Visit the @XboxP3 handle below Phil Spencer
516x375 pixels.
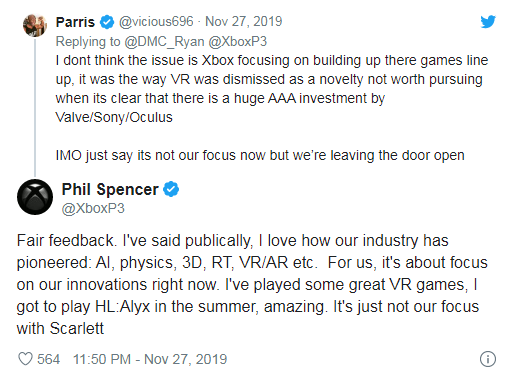tap(93, 208)
